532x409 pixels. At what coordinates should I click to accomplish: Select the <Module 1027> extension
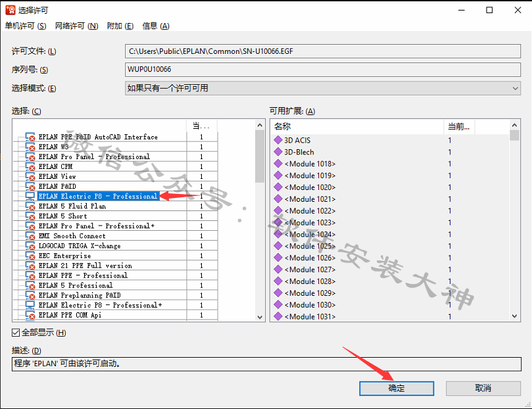coord(310,270)
